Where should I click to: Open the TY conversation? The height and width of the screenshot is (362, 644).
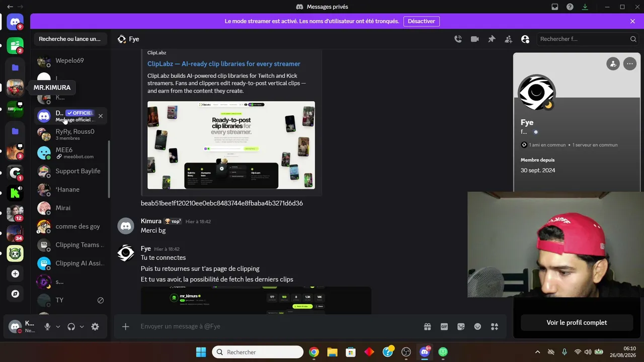point(70,300)
